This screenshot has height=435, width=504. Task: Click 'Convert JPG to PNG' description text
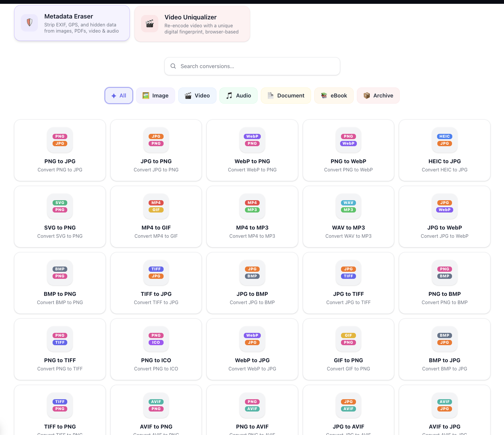[156, 170]
